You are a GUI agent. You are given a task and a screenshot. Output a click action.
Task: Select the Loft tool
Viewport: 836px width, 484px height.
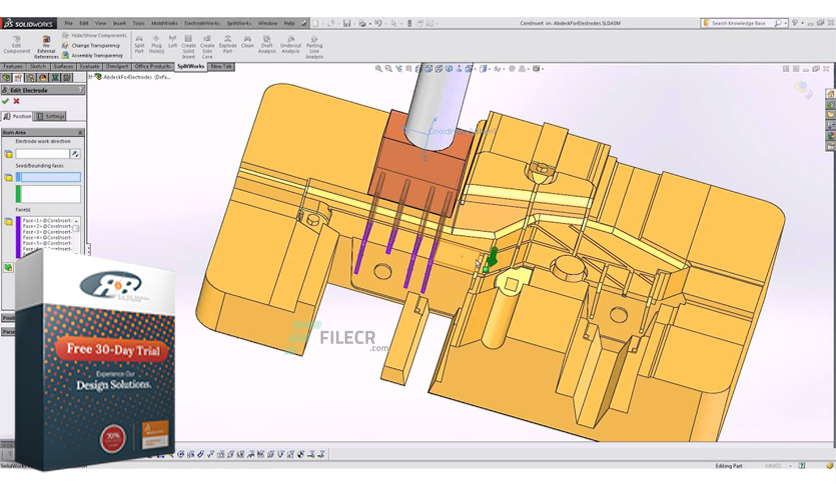coord(172,42)
